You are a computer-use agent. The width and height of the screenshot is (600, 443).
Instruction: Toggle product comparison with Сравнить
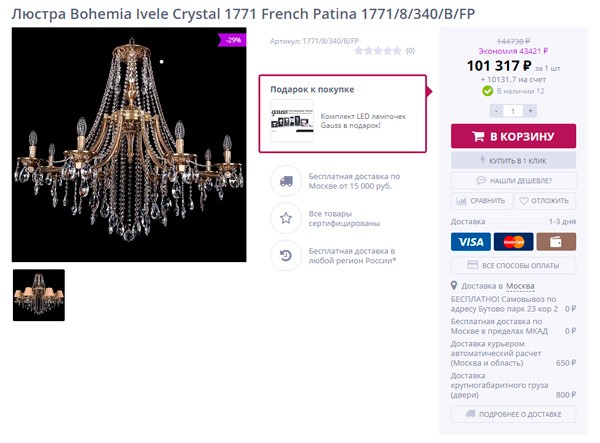point(481,200)
